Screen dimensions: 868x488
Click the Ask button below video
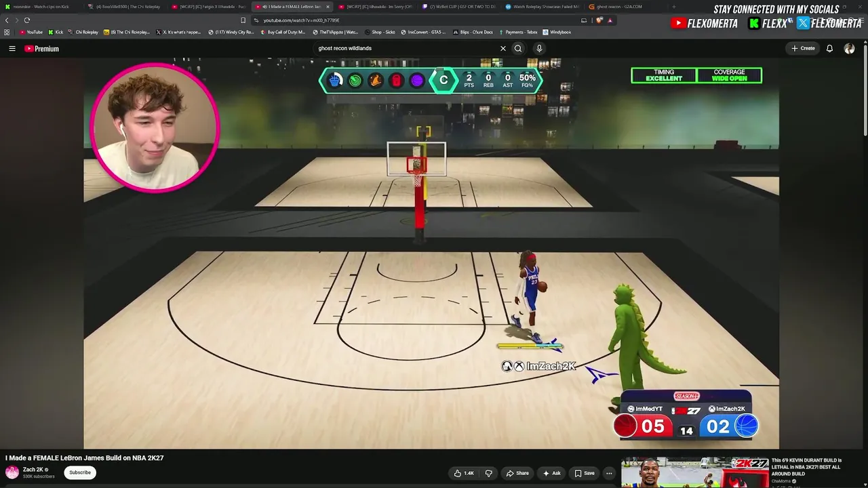553,473
